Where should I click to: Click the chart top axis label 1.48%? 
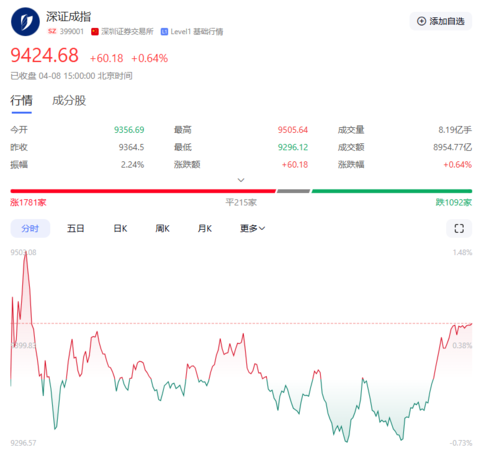pos(462,252)
